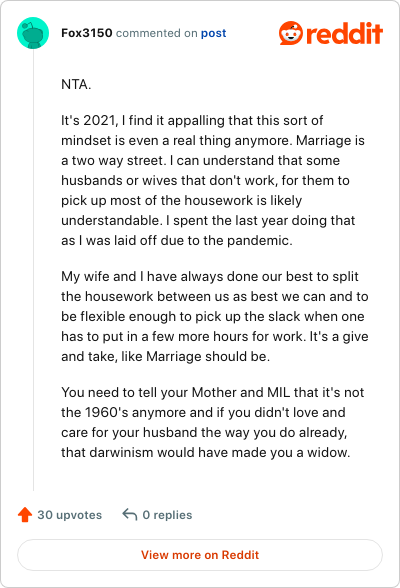This screenshot has height=588, width=400.
Task: Follow the blue "post" link
Action: pyautogui.click(x=213, y=33)
